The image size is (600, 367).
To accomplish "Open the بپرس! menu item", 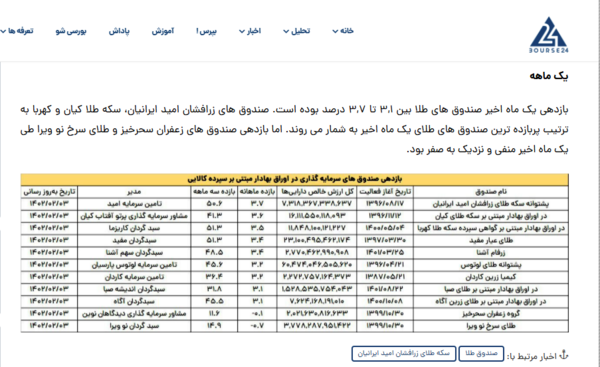I will (x=206, y=31).
